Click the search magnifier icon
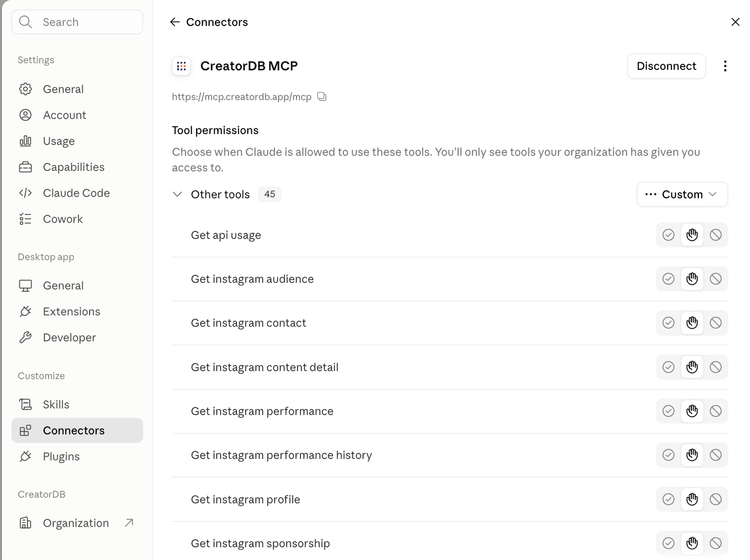 coord(26,22)
